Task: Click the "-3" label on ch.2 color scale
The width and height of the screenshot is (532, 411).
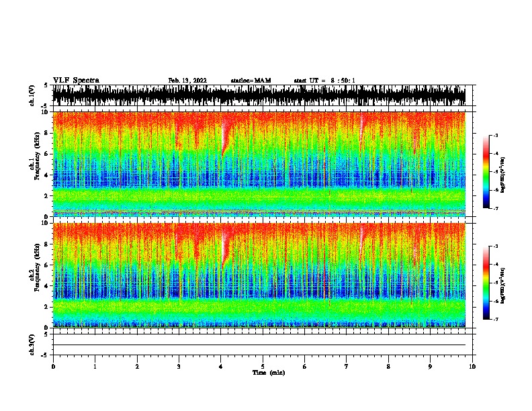Action: pos(496,246)
